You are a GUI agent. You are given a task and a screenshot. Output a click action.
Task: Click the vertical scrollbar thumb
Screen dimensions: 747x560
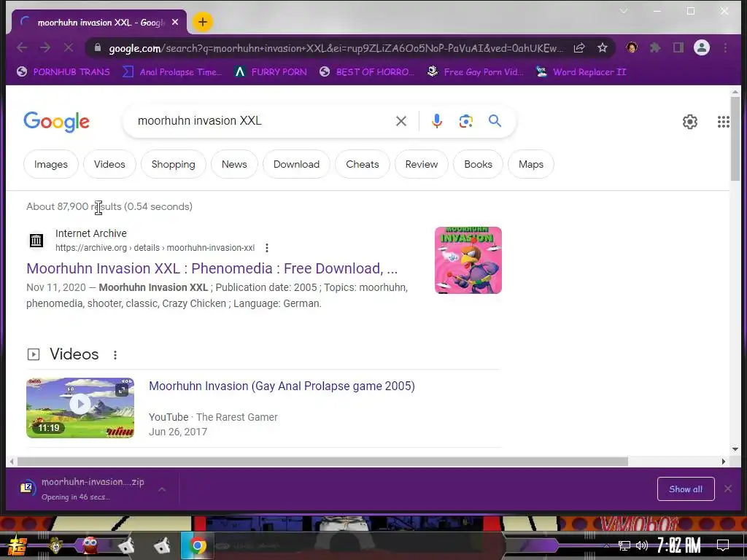[735, 138]
